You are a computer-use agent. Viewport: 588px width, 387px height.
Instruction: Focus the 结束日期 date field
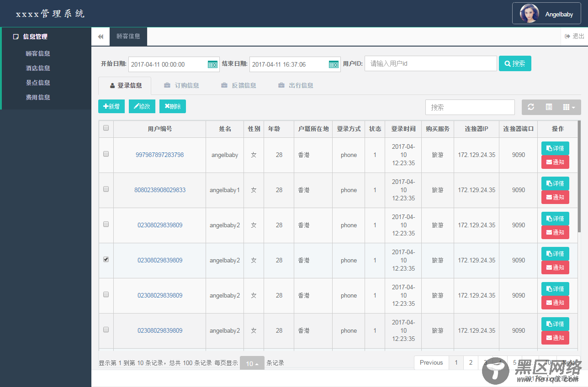pos(295,64)
